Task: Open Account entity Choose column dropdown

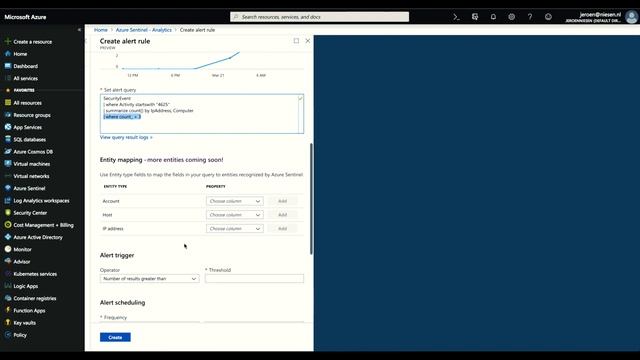Action: tap(235, 201)
